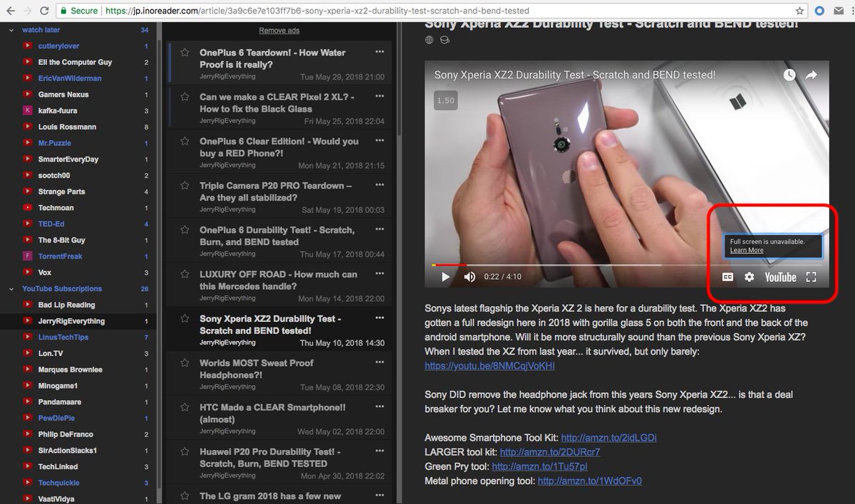855x504 pixels.
Task: Open the video on YouTube via logo
Action: (780, 277)
